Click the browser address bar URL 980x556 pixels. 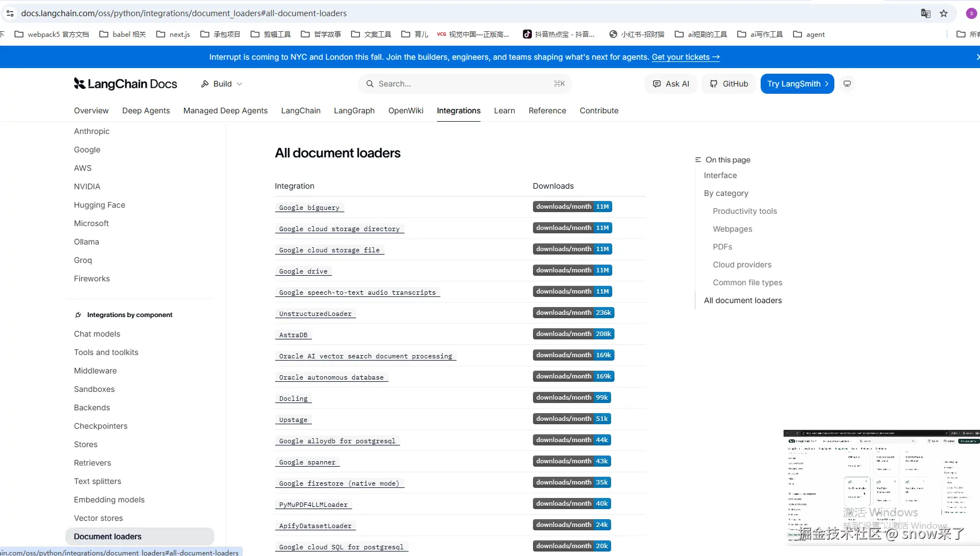tap(184, 13)
